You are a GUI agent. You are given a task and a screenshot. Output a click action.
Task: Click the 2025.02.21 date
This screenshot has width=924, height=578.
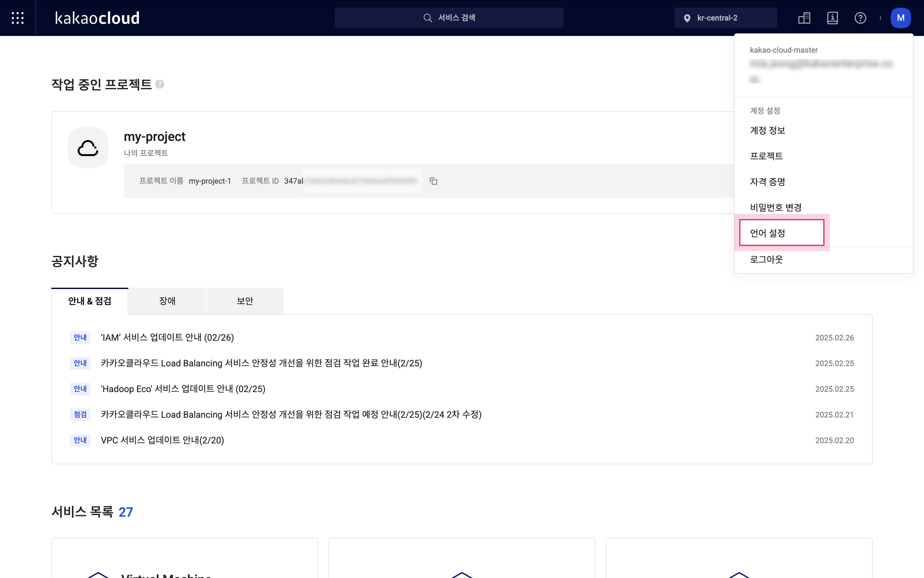[x=834, y=414]
